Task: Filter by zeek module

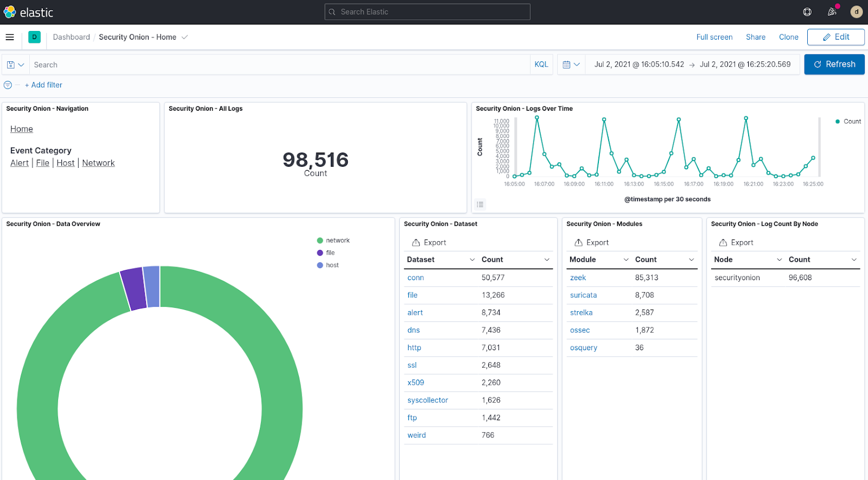Action: click(578, 278)
